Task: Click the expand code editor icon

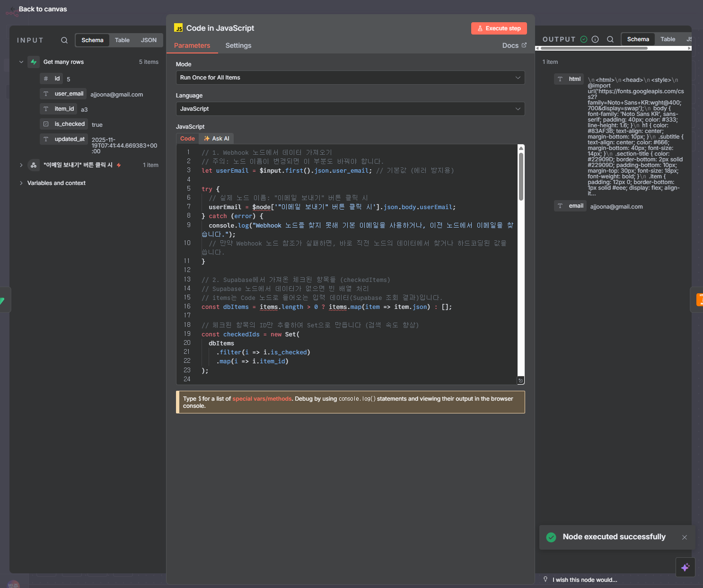Action: click(520, 380)
